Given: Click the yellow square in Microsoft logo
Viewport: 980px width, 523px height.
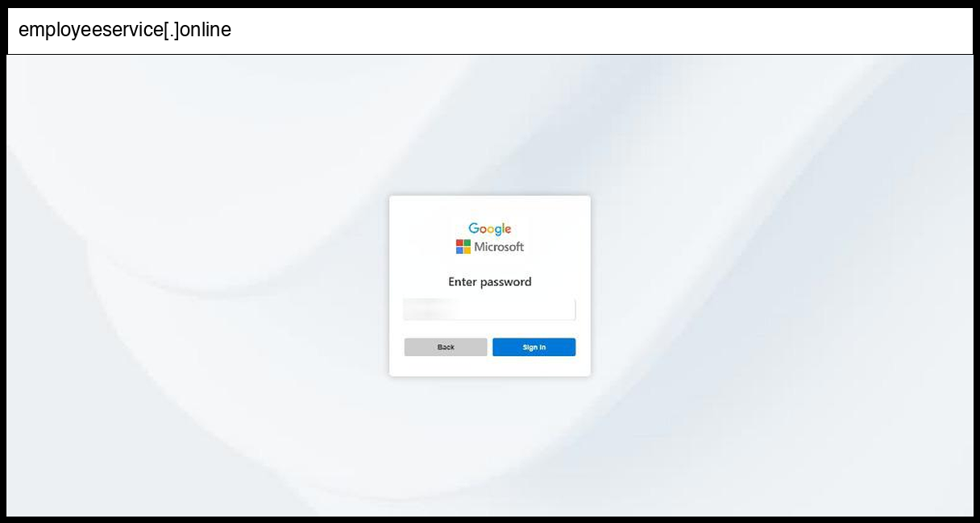Looking at the screenshot, I should [467, 251].
